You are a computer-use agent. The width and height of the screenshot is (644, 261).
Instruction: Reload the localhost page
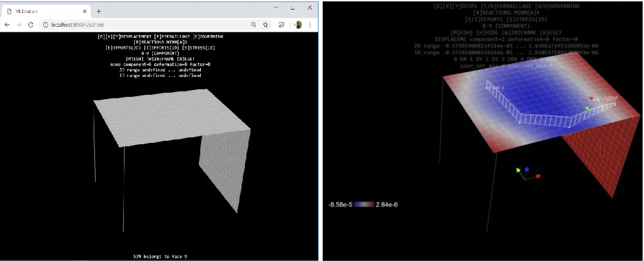pos(30,25)
